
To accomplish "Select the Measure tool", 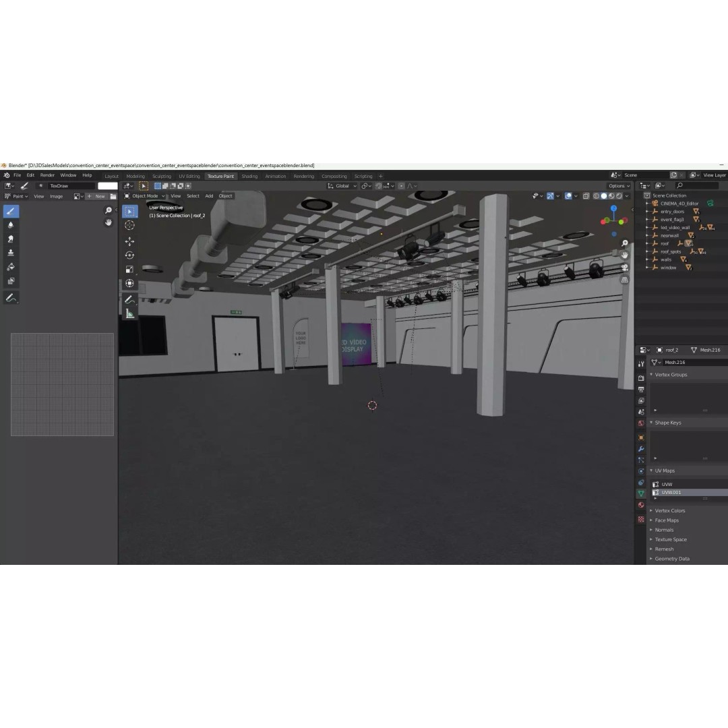I will pos(130,314).
